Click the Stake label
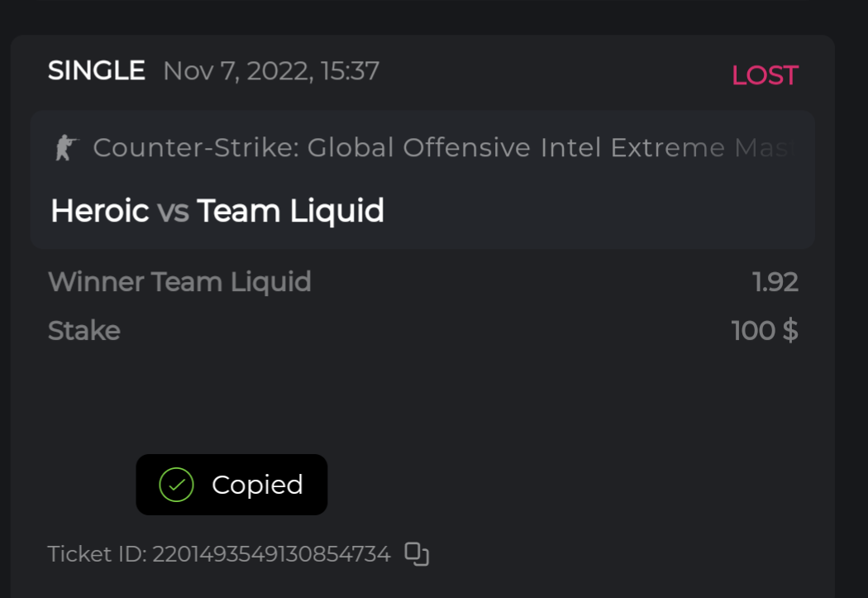Image resolution: width=868 pixels, height=598 pixels. [x=83, y=331]
